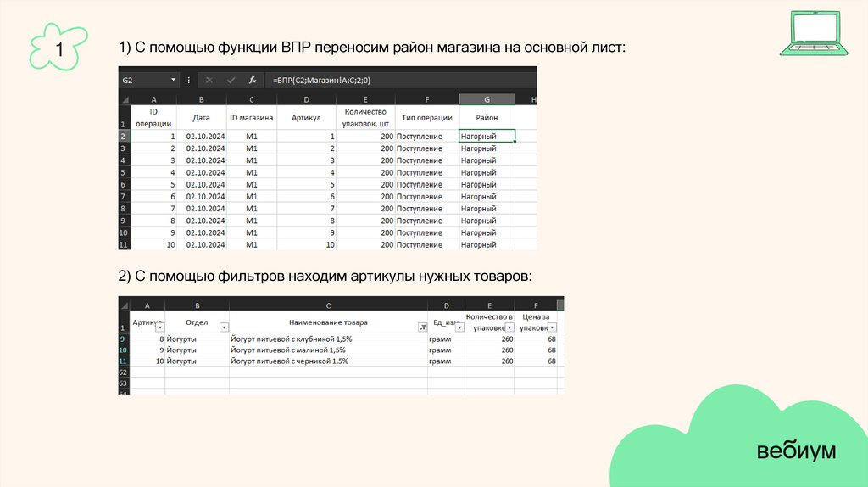Click price 68 in filtered row 9
Viewport: 868px width, 487px height.
pyautogui.click(x=536, y=339)
